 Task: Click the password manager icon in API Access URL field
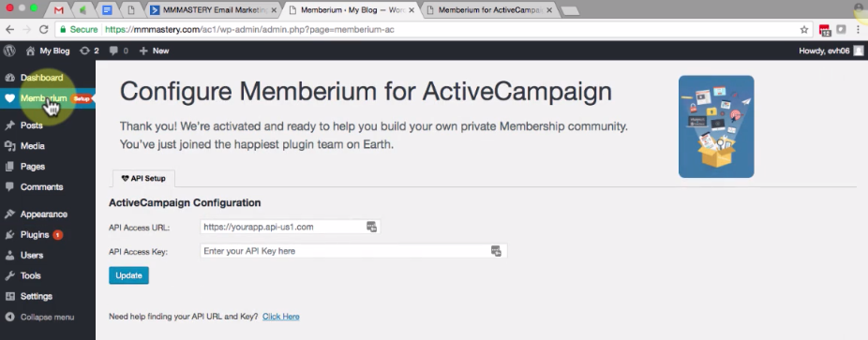tap(371, 227)
